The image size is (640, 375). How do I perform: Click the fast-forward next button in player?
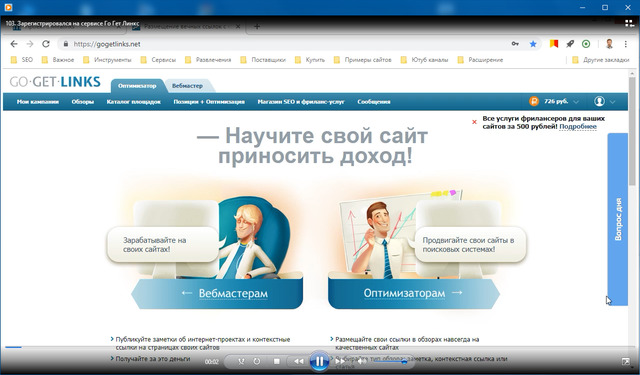click(x=340, y=361)
